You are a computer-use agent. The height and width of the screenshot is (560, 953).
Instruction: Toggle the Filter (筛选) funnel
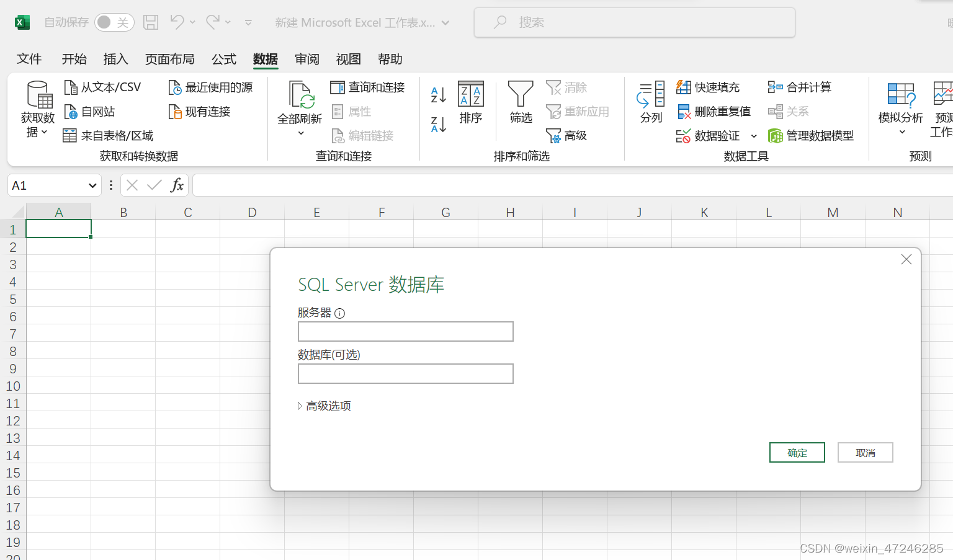[x=521, y=103]
